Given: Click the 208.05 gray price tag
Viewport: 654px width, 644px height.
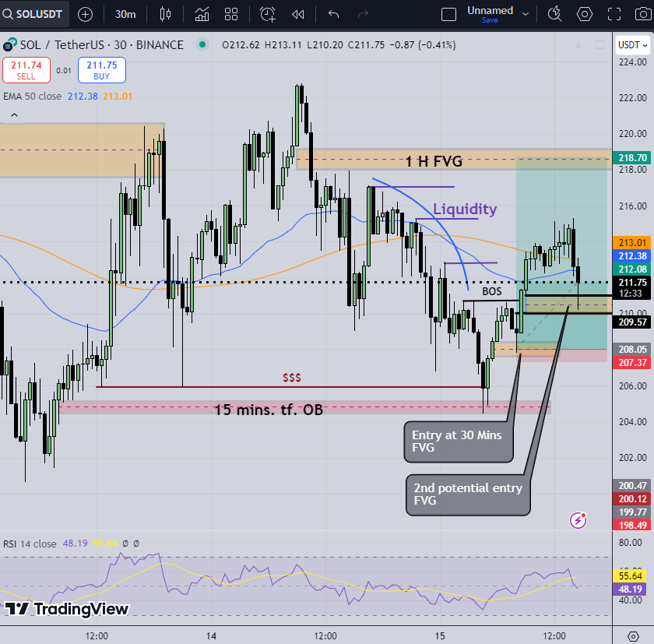Looking at the screenshot, I should 632,349.
